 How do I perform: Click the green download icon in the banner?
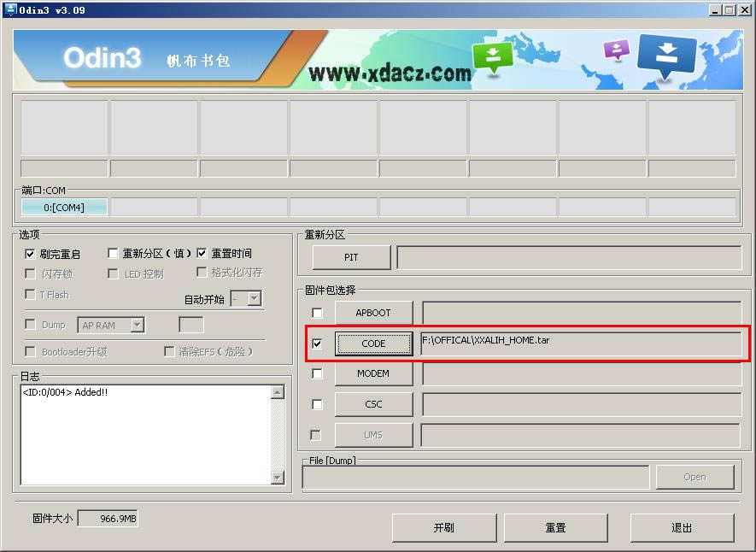click(491, 53)
